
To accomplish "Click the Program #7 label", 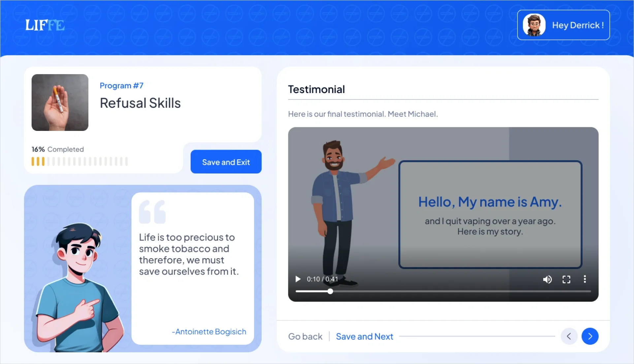I will [x=121, y=86].
